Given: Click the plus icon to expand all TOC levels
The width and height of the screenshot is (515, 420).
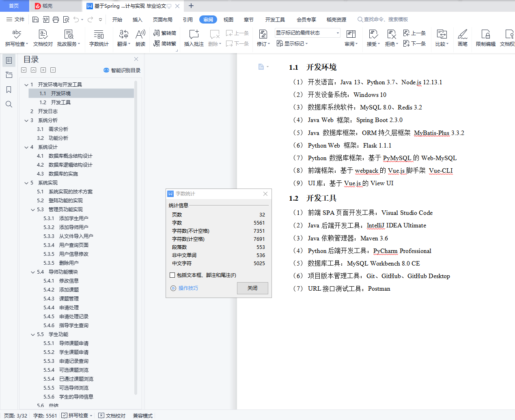Looking at the screenshot, I should (x=43, y=70).
